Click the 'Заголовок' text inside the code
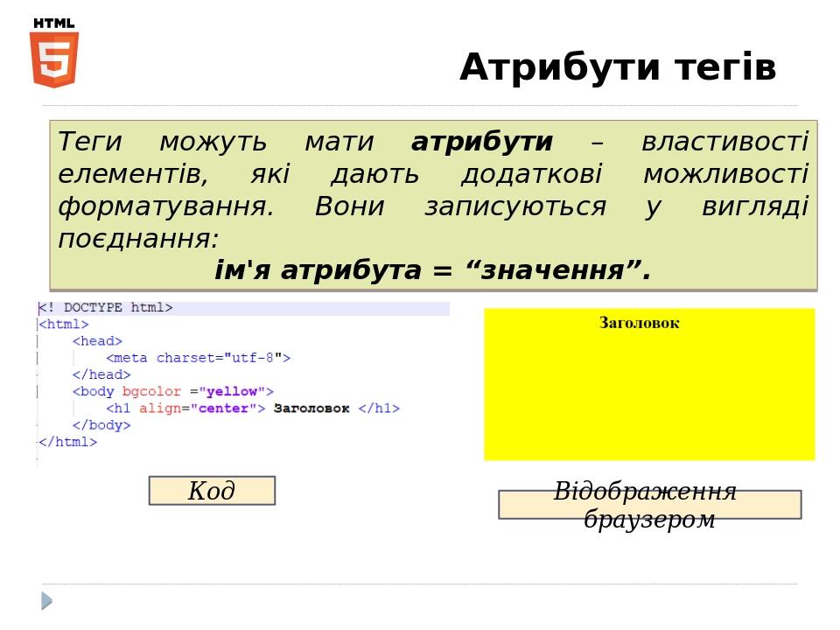 [311, 409]
